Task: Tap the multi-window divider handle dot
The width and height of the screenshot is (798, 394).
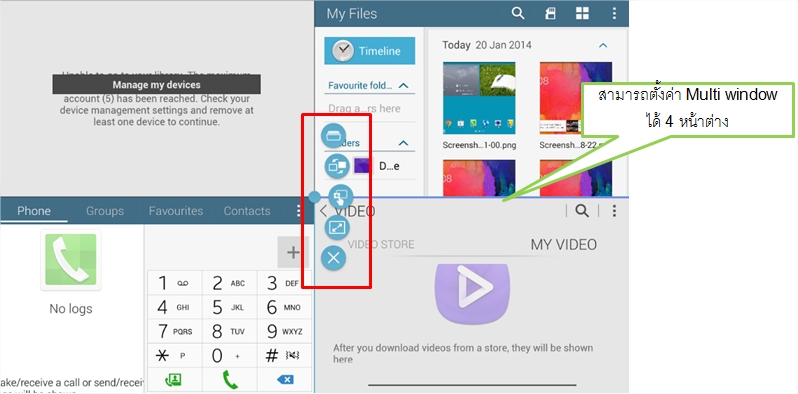Action: (x=315, y=197)
